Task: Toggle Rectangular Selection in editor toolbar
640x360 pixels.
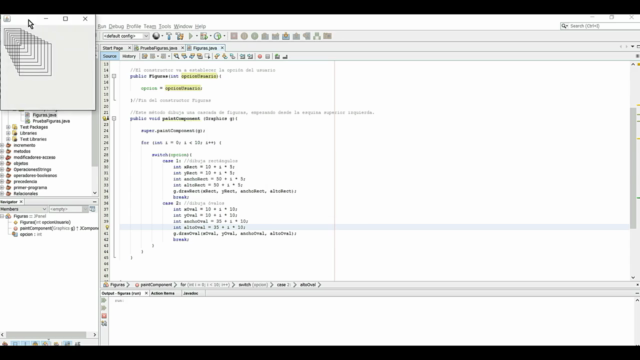Action: pos(207,56)
